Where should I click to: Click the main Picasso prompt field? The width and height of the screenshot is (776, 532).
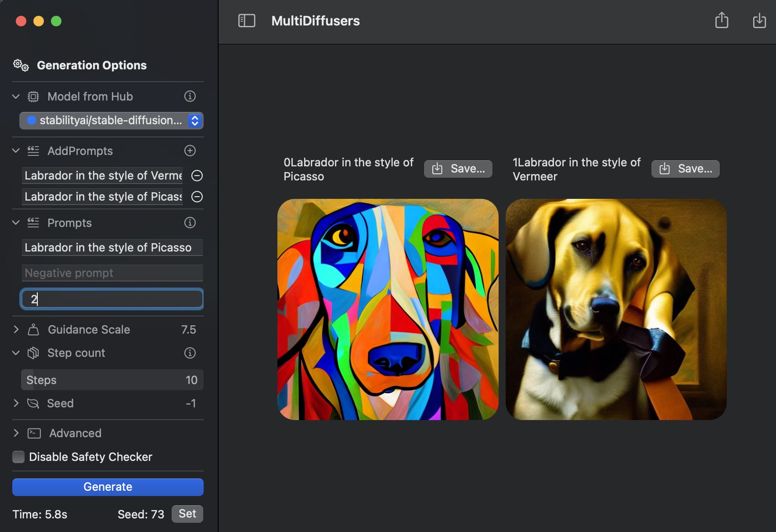(112, 248)
